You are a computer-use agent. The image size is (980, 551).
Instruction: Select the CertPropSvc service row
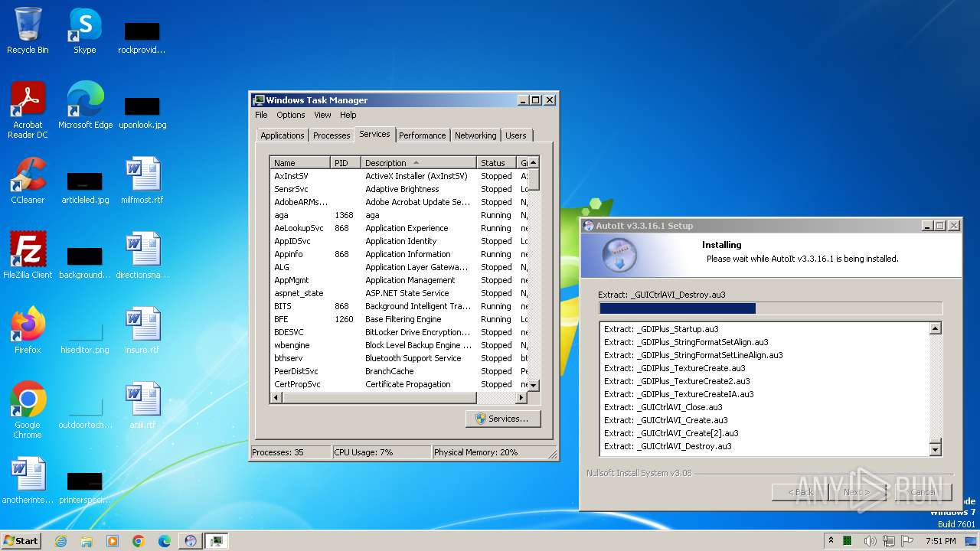point(399,384)
